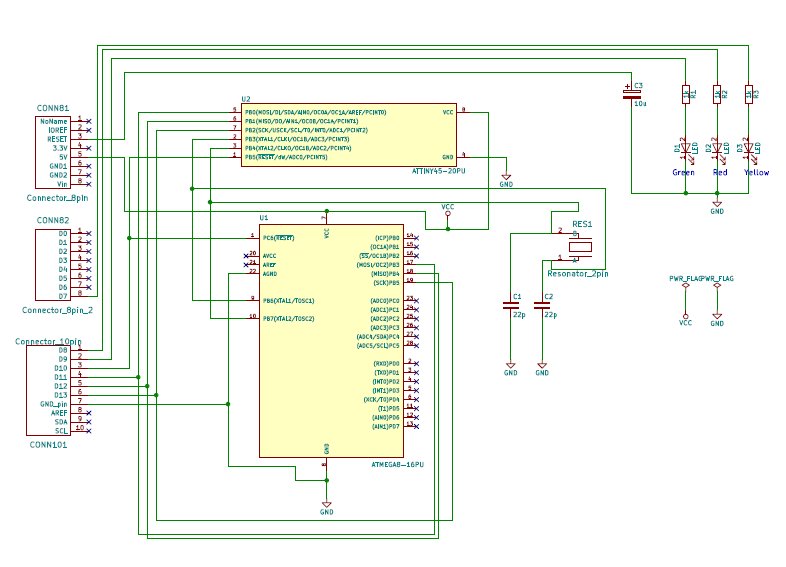The width and height of the screenshot is (786, 567).
Task: Click the D3 yellow LED symbol
Action: point(749,148)
